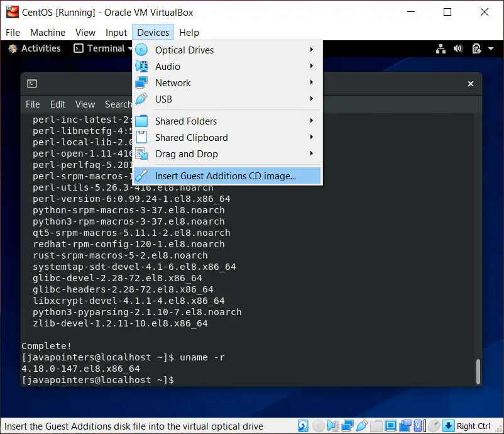Expand the Audio submenu arrow

click(312, 65)
